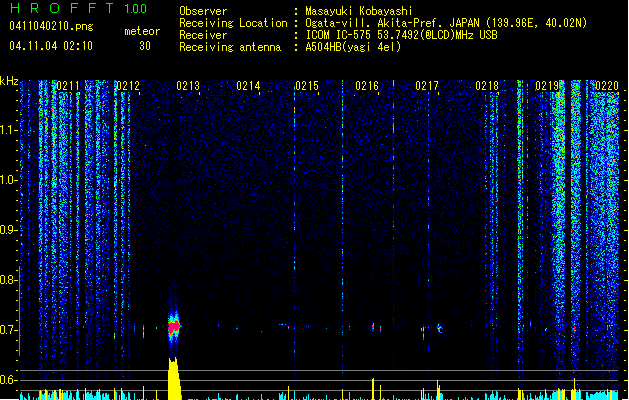
Task: Click the Receiver label
Action: tap(203, 35)
